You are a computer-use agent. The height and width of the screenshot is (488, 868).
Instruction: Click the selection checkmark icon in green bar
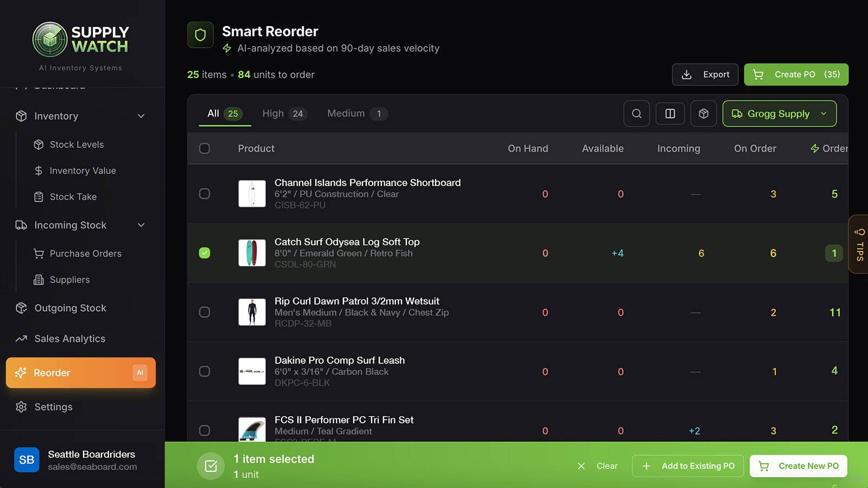pos(211,466)
